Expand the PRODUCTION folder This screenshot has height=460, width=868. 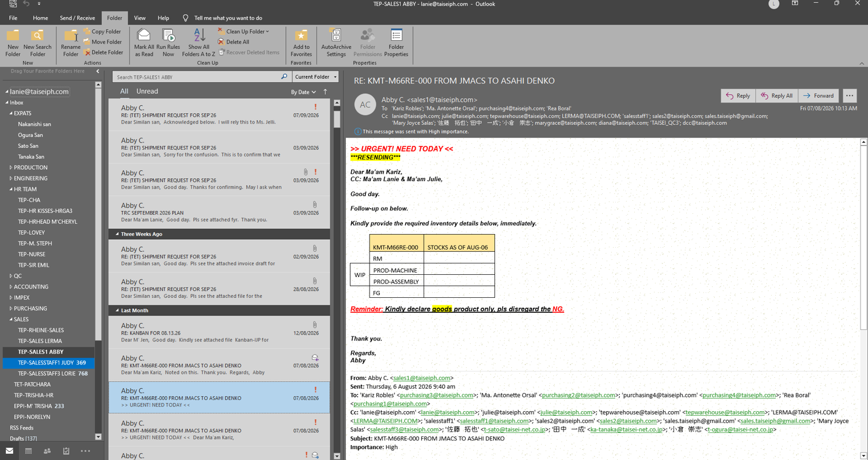point(11,167)
